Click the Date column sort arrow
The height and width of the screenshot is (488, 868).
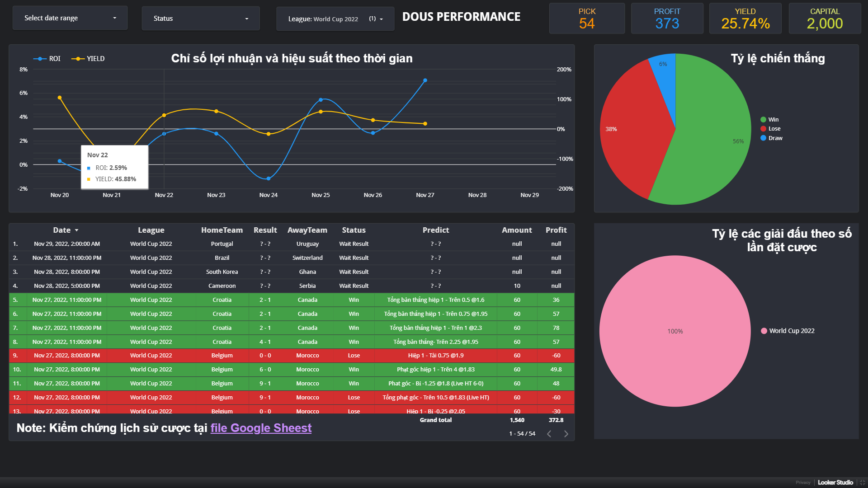tap(76, 230)
